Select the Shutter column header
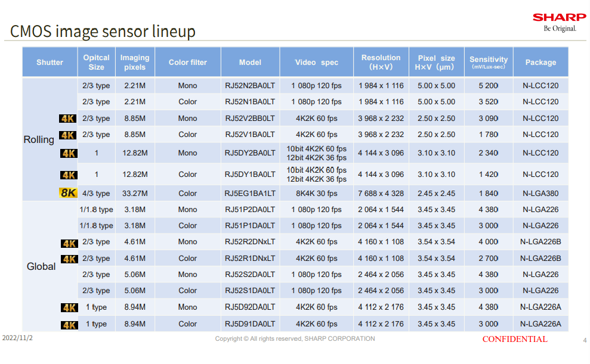The width and height of the screenshot is (590, 364). (50, 62)
